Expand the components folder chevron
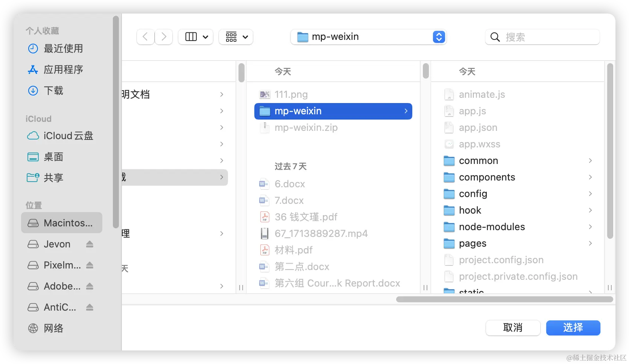The width and height of the screenshot is (629, 364). click(x=590, y=177)
